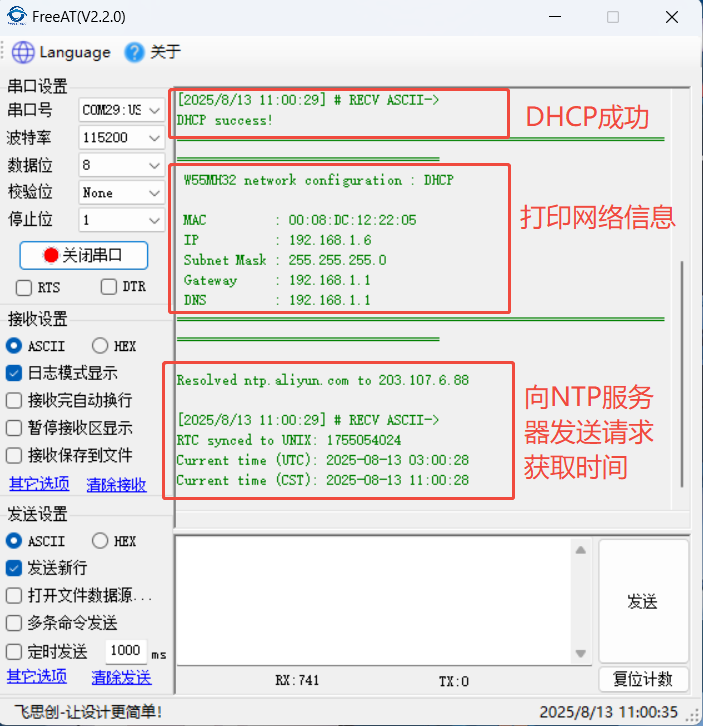Image resolution: width=703 pixels, height=726 pixels.
Task: Click the timed send interval 1000 field
Action: point(125,650)
